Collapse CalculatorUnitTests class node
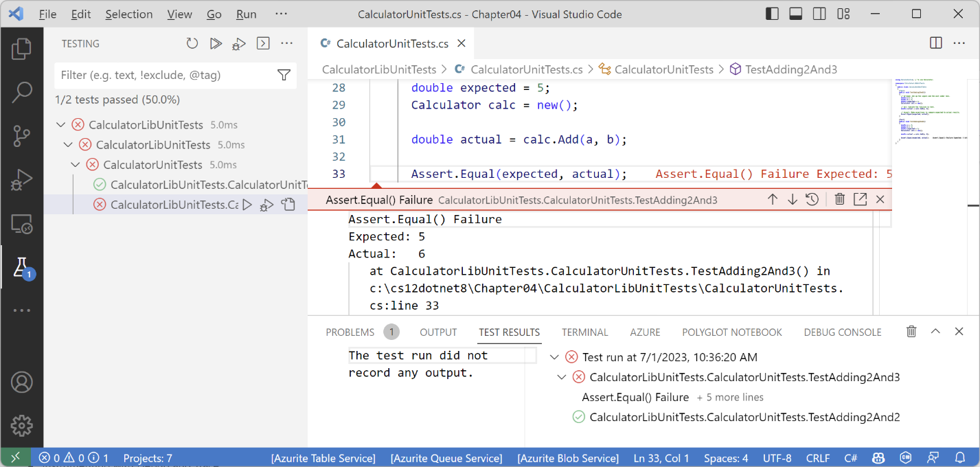This screenshot has height=467, width=980. pyautogui.click(x=76, y=165)
